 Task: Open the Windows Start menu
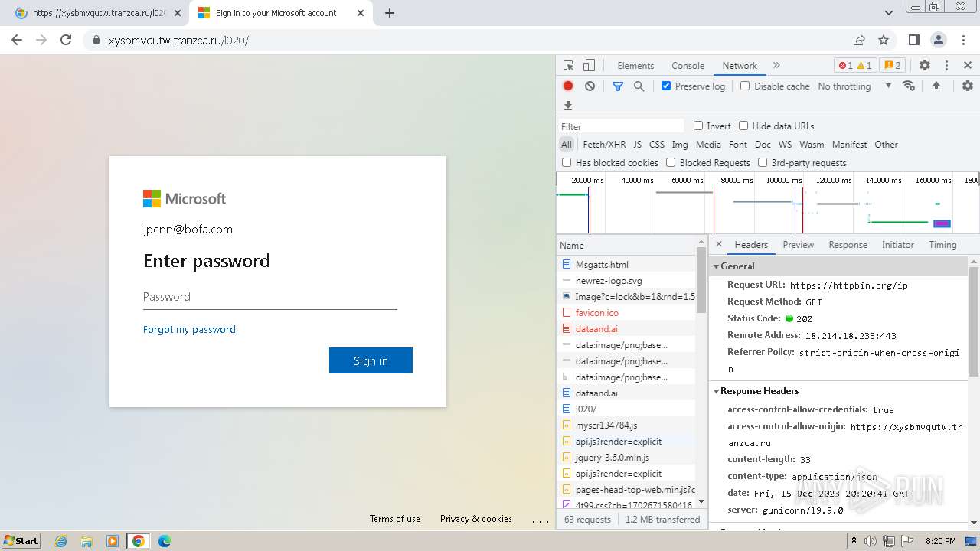coord(21,541)
